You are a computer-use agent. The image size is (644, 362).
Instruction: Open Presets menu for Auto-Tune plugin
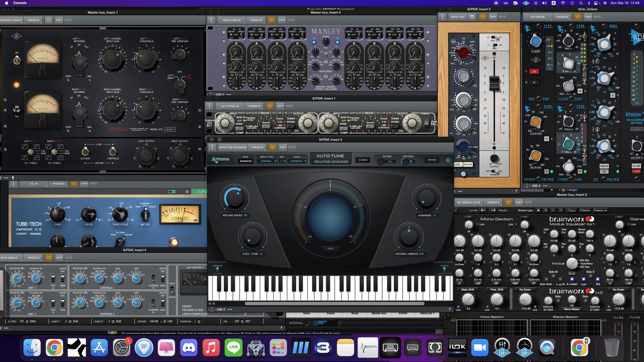257,147
